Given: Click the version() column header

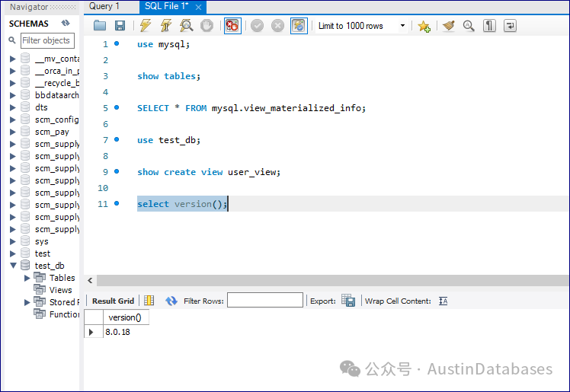Looking at the screenshot, I should (126, 317).
